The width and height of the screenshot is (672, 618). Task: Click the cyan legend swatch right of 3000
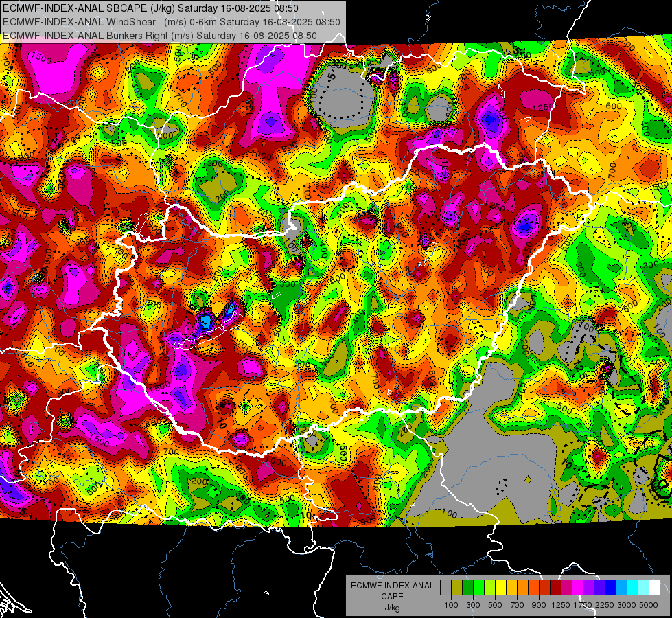coord(633,588)
